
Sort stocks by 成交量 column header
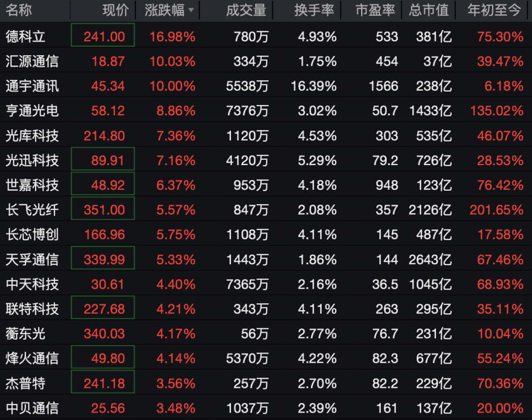[x=245, y=10]
